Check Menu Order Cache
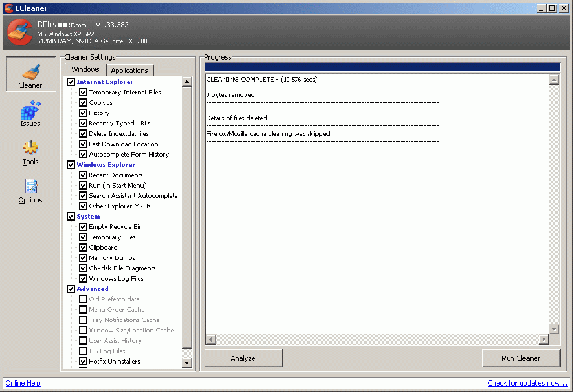573x392 pixels. (x=84, y=309)
